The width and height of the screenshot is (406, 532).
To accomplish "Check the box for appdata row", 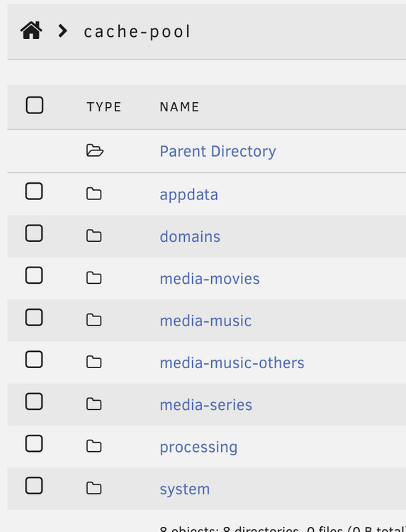I will tap(34, 191).
